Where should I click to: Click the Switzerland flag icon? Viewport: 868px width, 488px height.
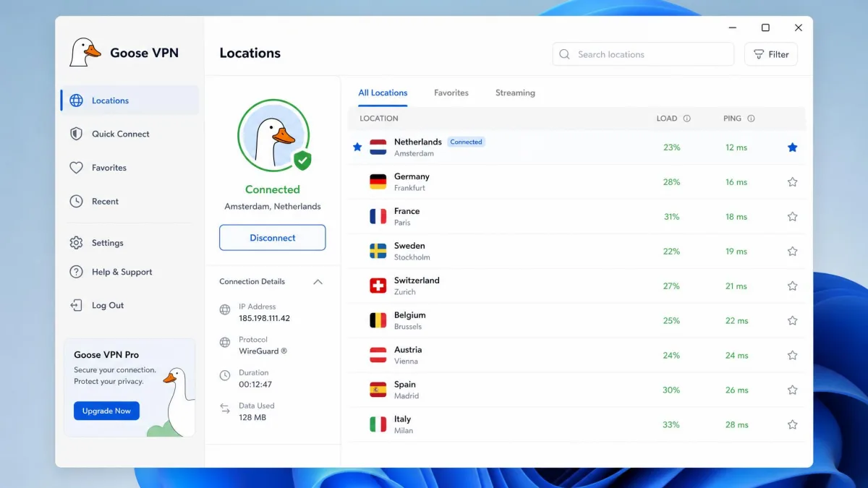(x=378, y=286)
